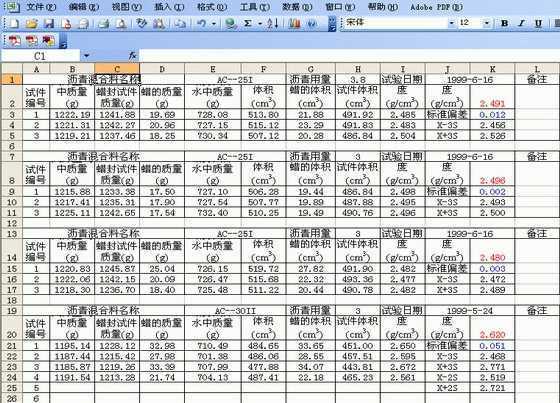Click the Excel workbook icon beside 文件 menu

(13, 6)
